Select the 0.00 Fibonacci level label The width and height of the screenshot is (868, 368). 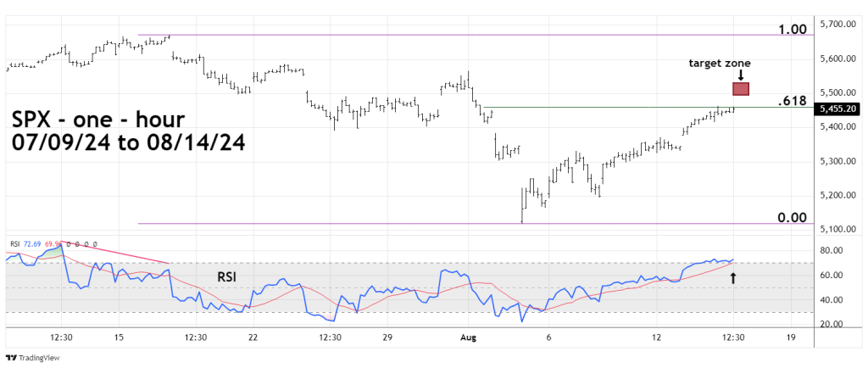click(x=792, y=218)
